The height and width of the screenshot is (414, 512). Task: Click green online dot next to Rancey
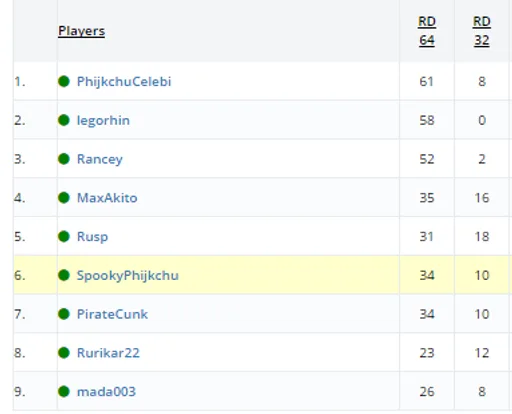[64, 159]
